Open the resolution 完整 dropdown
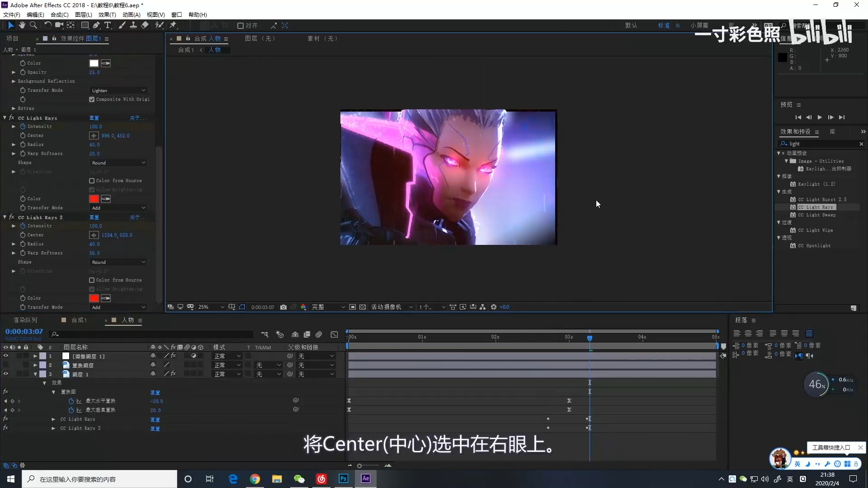868x488 pixels. pyautogui.click(x=328, y=307)
